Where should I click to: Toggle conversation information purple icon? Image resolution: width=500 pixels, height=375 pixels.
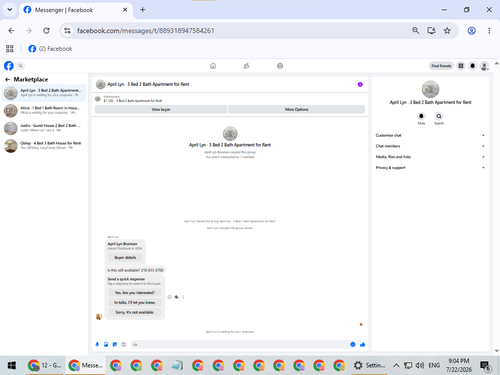pyautogui.click(x=360, y=84)
